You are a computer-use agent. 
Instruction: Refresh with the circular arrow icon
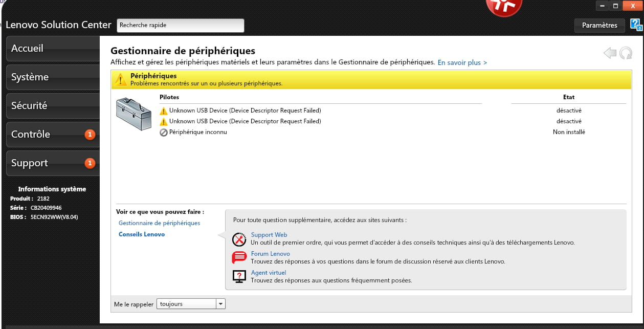626,53
